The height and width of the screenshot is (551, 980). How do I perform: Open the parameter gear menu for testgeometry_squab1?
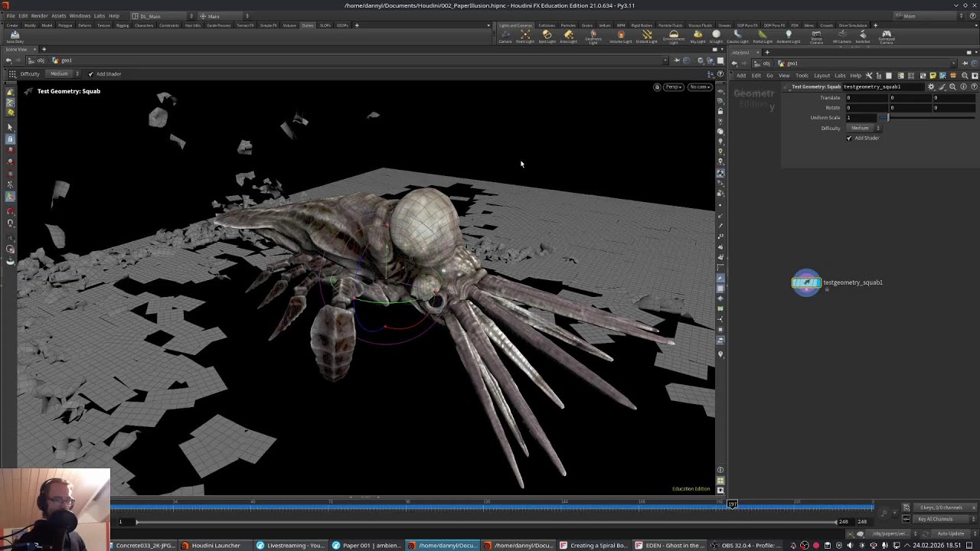coord(931,86)
